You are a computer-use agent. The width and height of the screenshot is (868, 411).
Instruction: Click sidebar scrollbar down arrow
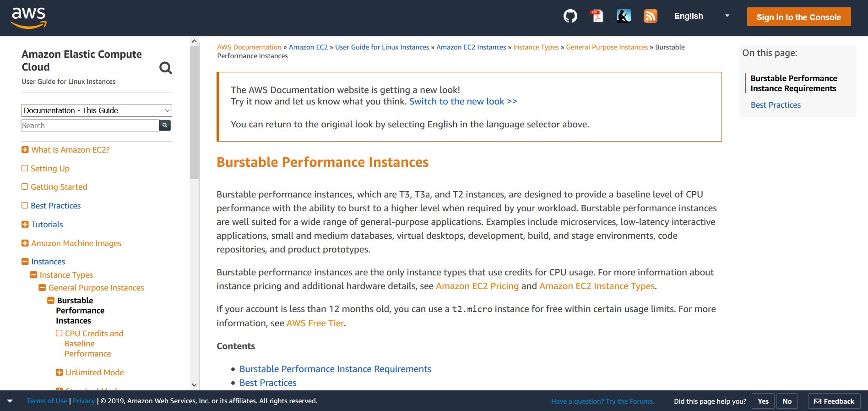click(x=194, y=385)
